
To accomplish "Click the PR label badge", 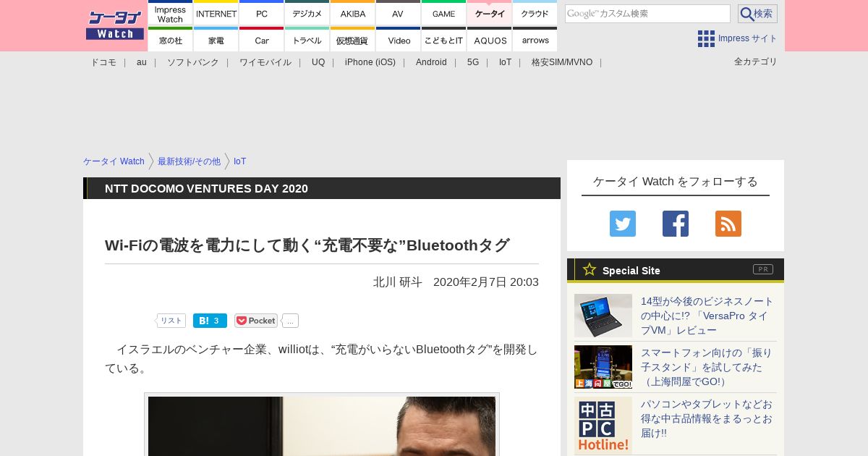I will click(763, 269).
